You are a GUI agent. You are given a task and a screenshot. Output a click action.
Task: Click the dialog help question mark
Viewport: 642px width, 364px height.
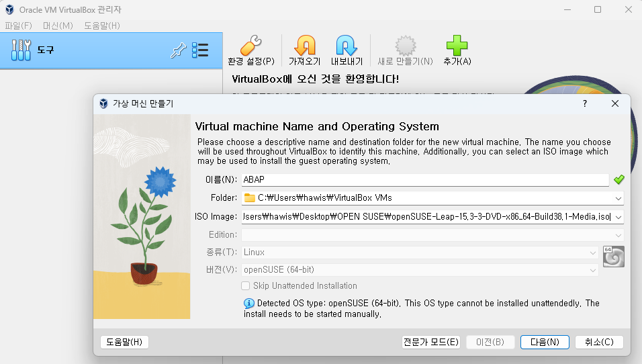click(585, 103)
